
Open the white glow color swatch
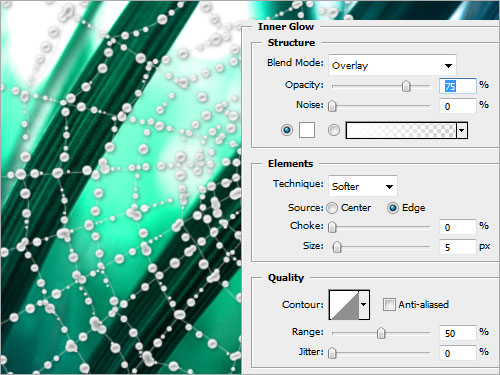click(307, 130)
